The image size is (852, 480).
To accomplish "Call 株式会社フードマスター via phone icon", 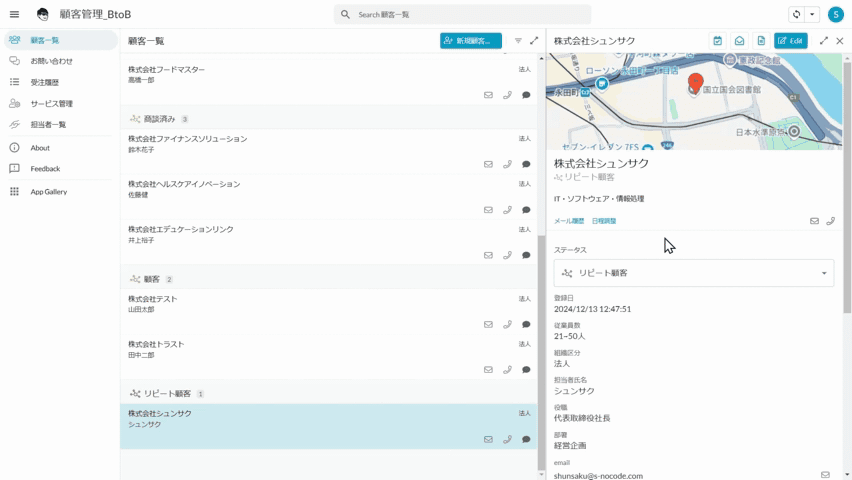I will point(507,95).
